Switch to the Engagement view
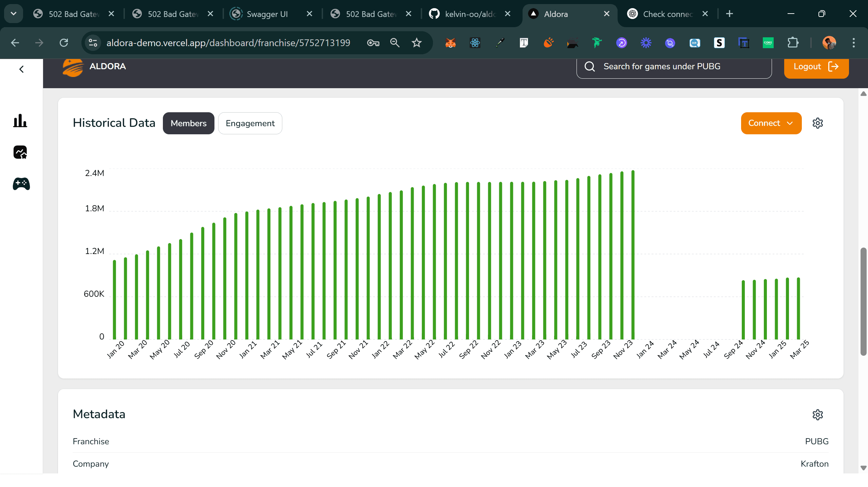The height and width of the screenshot is (487, 868). click(250, 123)
